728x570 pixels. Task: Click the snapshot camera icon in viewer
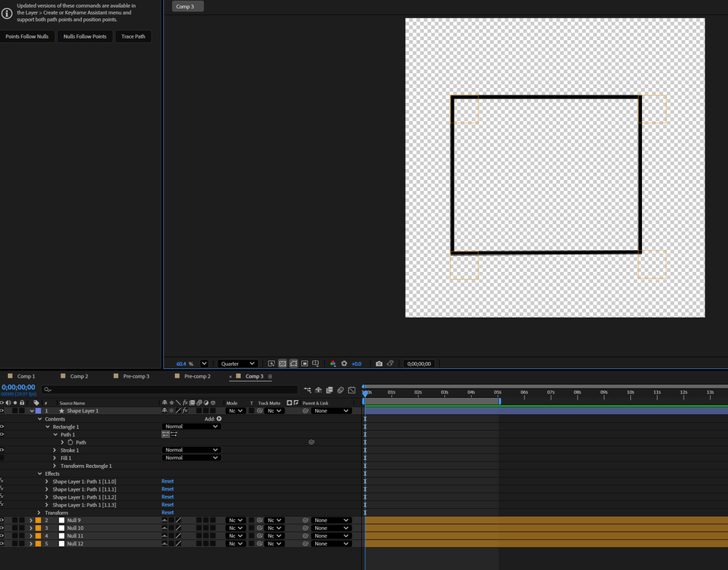coord(379,364)
